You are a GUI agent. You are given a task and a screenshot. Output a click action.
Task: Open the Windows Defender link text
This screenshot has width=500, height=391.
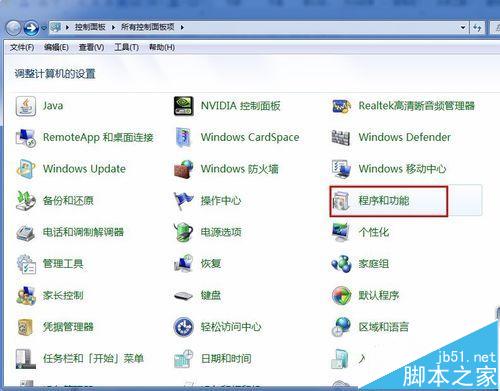click(x=404, y=137)
